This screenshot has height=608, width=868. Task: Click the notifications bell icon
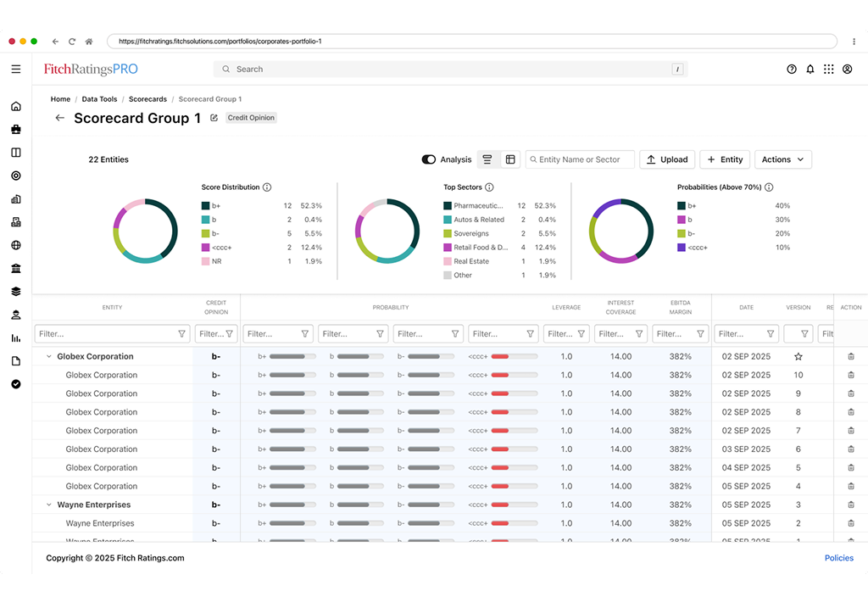810,70
